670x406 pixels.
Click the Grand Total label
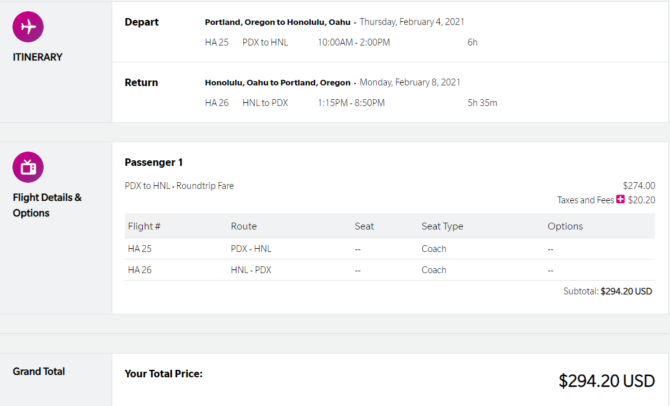[39, 371]
